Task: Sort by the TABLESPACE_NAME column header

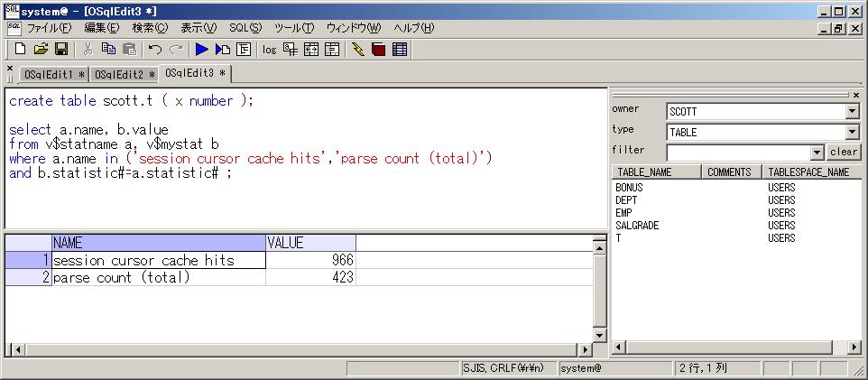Action: point(808,171)
